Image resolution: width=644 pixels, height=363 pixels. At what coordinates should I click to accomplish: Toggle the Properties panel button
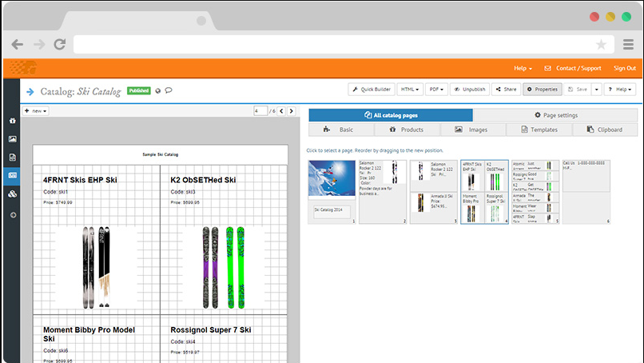coord(543,90)
